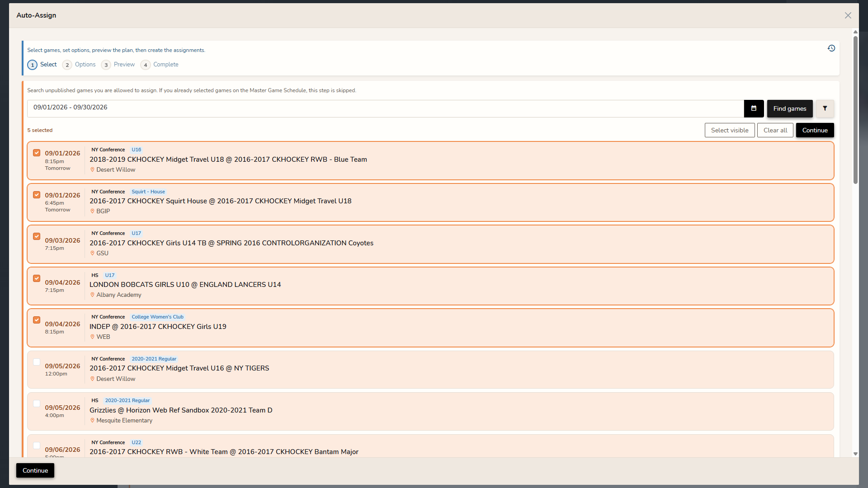Open the filter funnel icon

click(825, 108)
